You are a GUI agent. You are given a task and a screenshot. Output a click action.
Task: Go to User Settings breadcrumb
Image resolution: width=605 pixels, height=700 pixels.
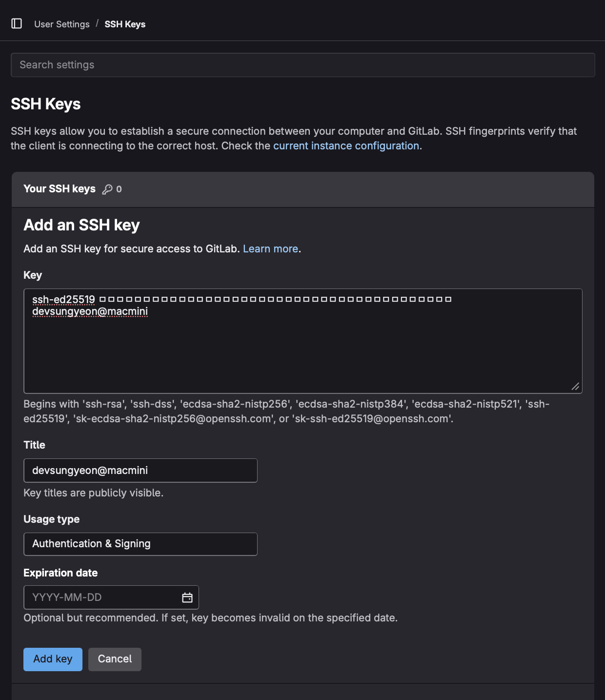point(62,24)
